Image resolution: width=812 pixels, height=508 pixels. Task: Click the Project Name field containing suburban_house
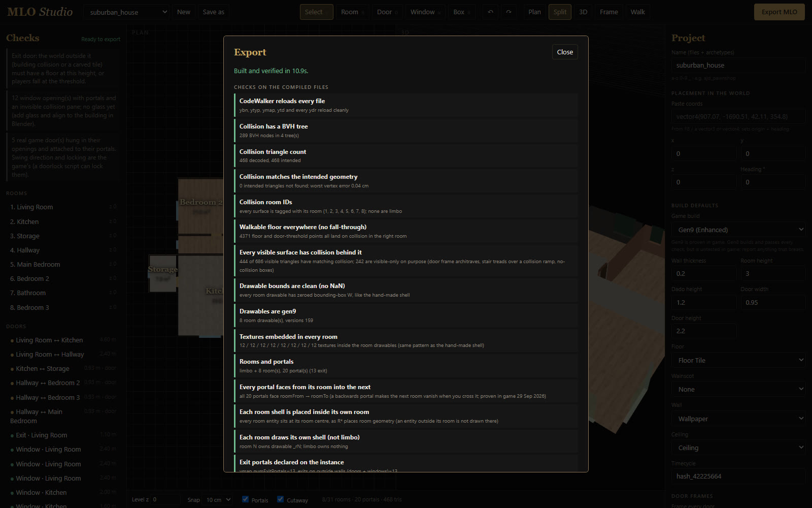738,65
